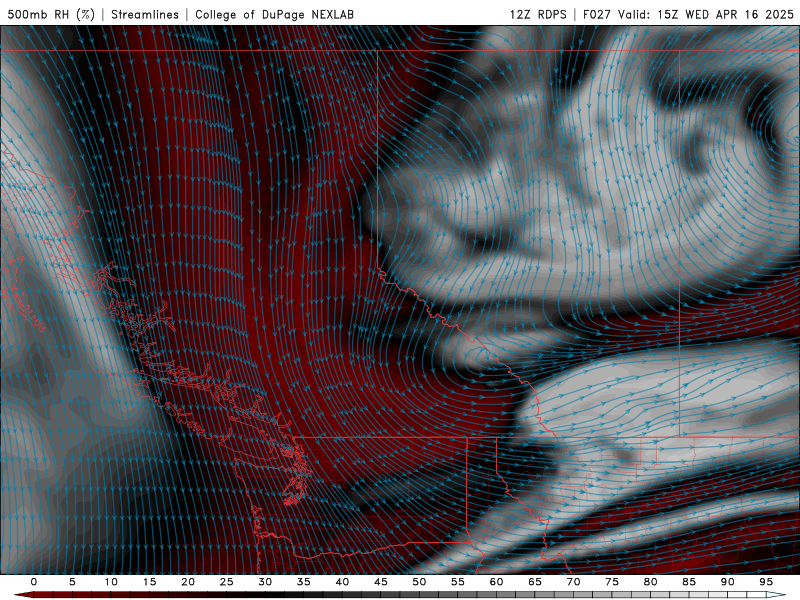This screenshot has width=800, height=600.
Task: Click the "Streamlines" label in header
Action: 145,14
